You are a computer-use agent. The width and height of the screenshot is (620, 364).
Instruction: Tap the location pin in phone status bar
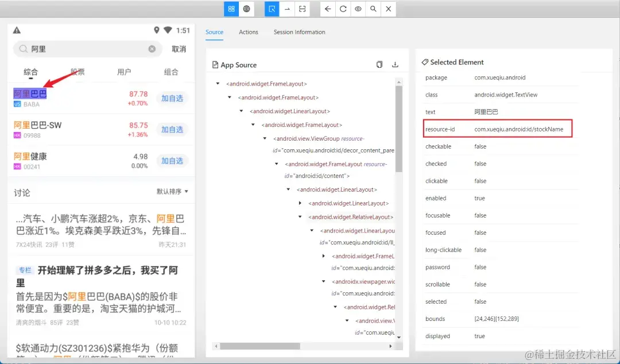pyautogui.click(x=157, y=30)
